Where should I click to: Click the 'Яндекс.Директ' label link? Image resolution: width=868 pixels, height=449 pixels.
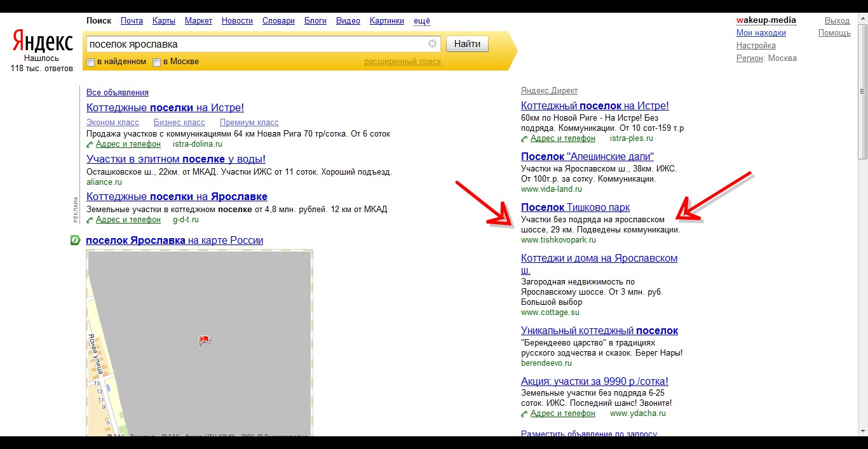pyautogui.click(x=549, y=90)
